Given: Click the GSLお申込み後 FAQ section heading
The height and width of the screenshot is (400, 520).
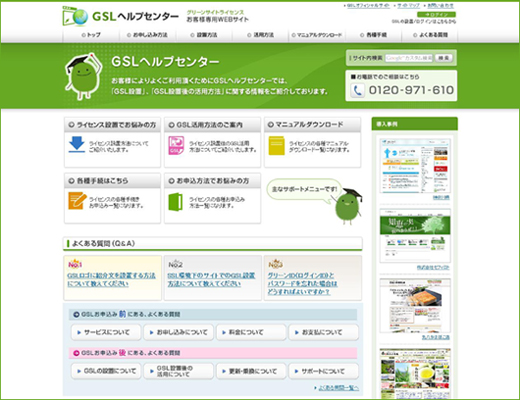Looking at the screenshot, I should pyautogui.click(x=213, y=353).
